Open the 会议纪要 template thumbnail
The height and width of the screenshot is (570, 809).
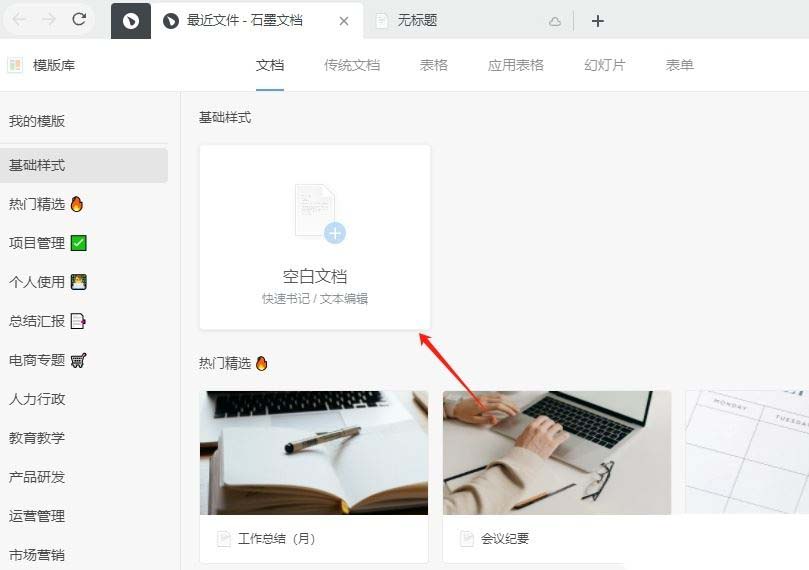click(557, 452)
